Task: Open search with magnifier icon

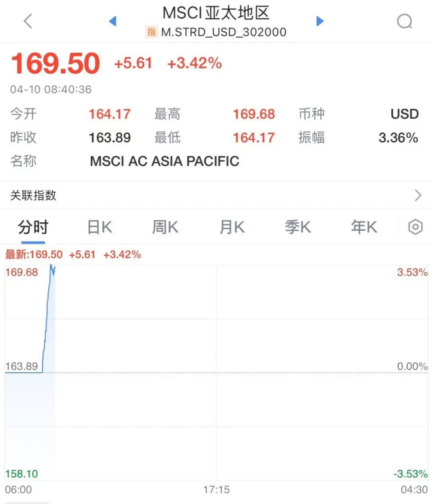Action: tap(404, 21)
